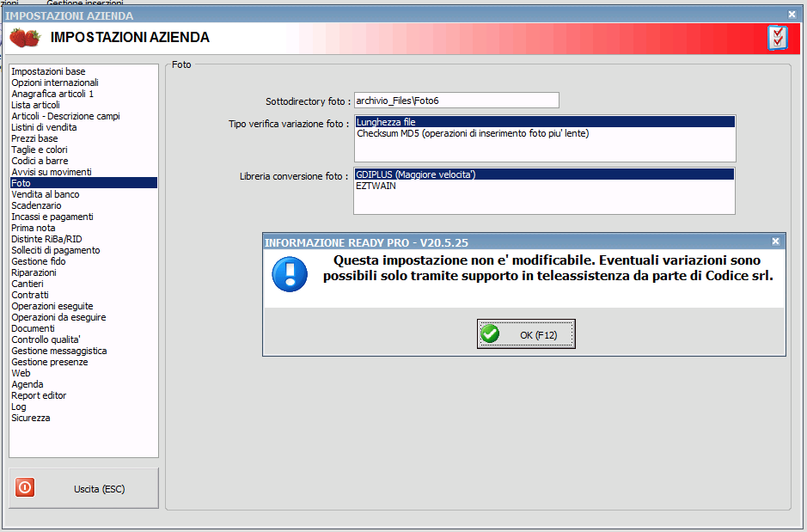Click the strawberry logo icon

25,38
